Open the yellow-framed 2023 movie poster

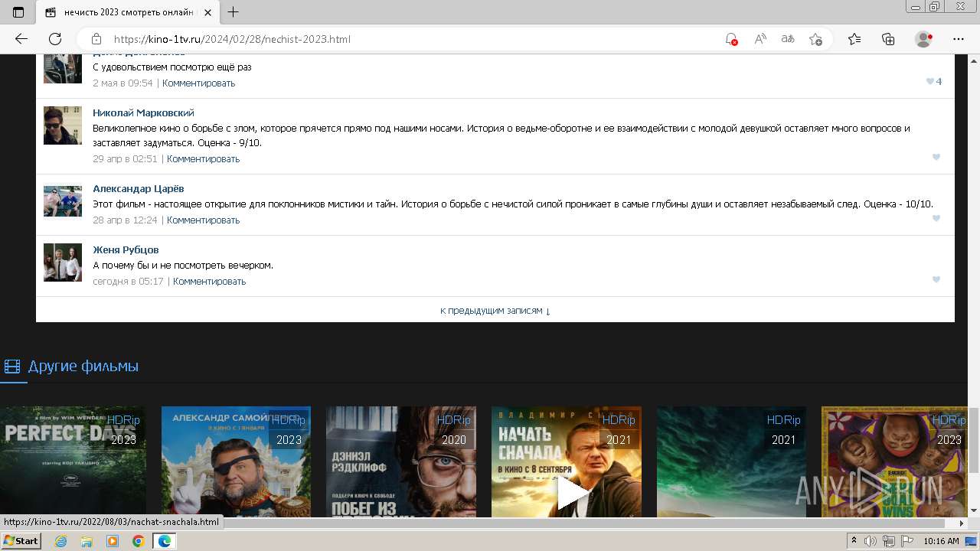(x=895, y=461)
